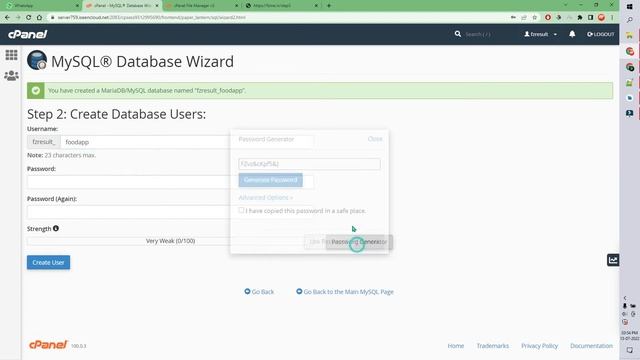The image size is (640, 360).
Task: Expand the fzresult user dropdown
Action: [x=540, y=34]
